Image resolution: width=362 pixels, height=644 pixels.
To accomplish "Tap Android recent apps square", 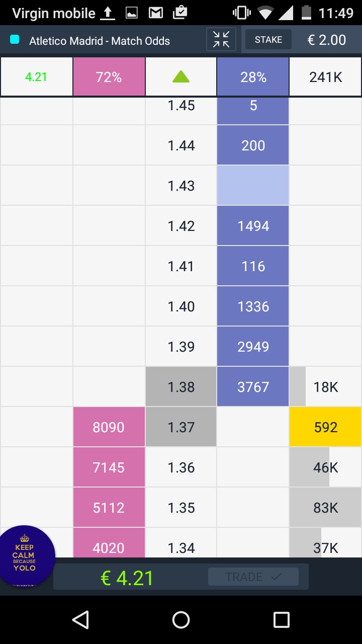I will point(281,620).
